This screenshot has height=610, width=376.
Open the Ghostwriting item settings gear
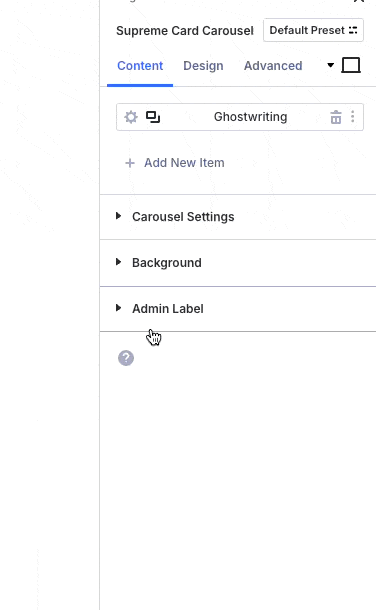[131, 117]
